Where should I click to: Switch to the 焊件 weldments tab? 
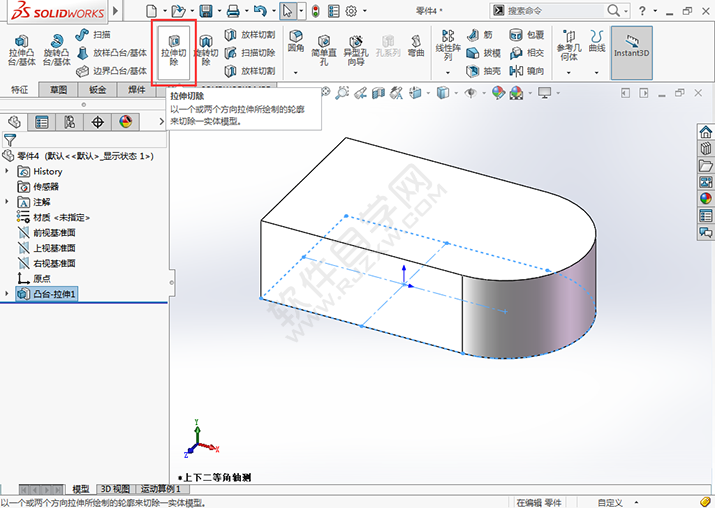click(x=137, y=90)
